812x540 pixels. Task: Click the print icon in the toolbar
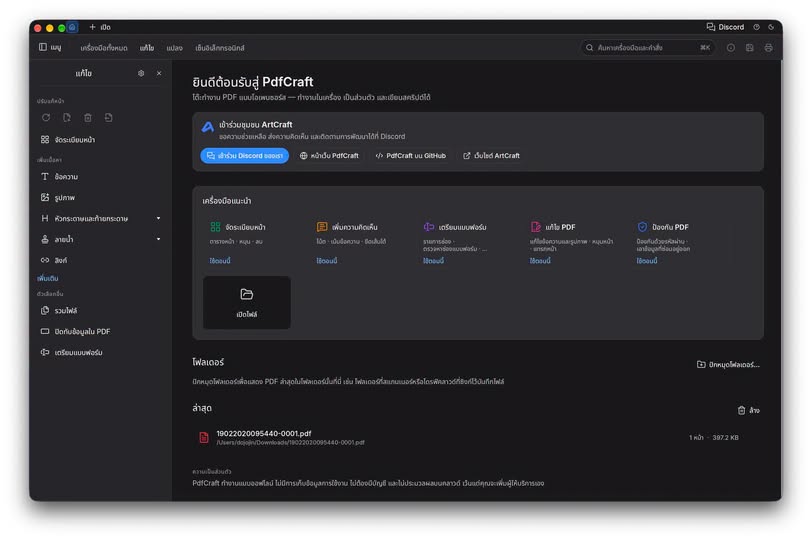[x=768, y=48]
